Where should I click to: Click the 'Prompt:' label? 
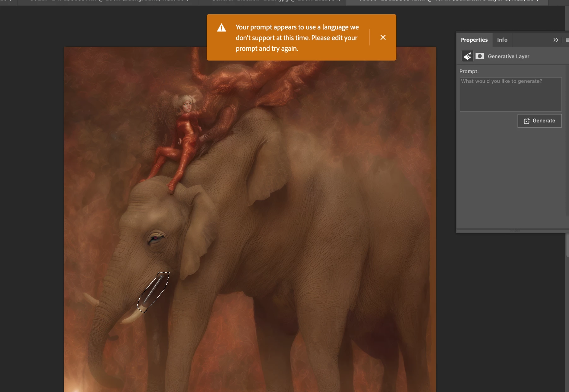tap(469, 72)
